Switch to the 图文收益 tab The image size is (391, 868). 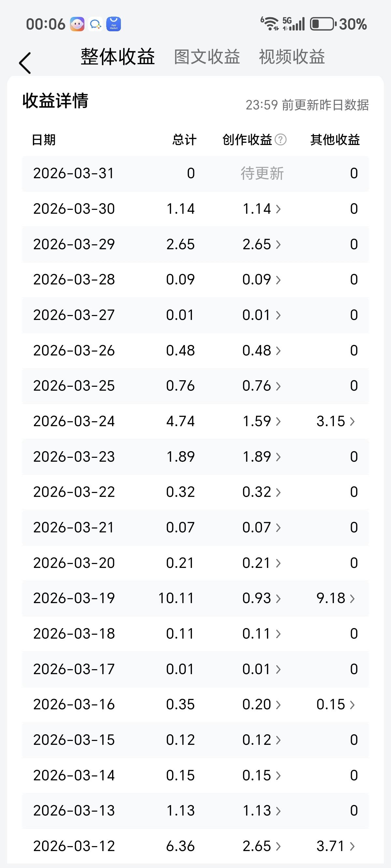207,57
